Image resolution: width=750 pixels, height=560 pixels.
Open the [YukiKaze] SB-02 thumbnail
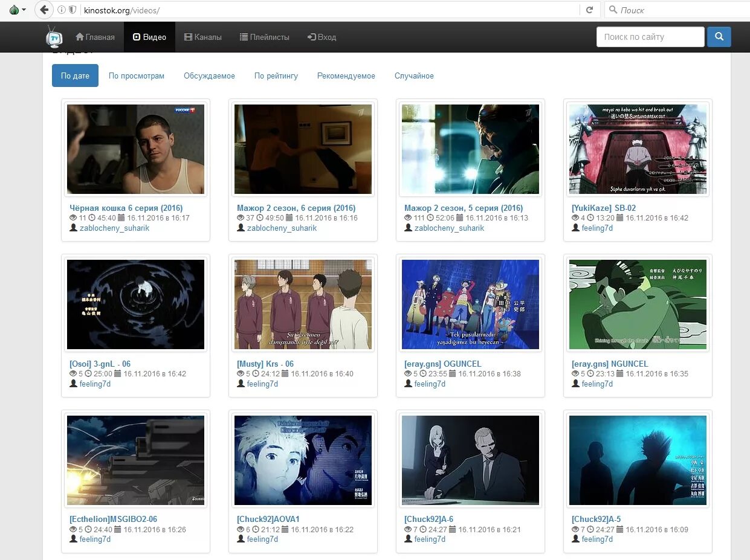point(638,149)
